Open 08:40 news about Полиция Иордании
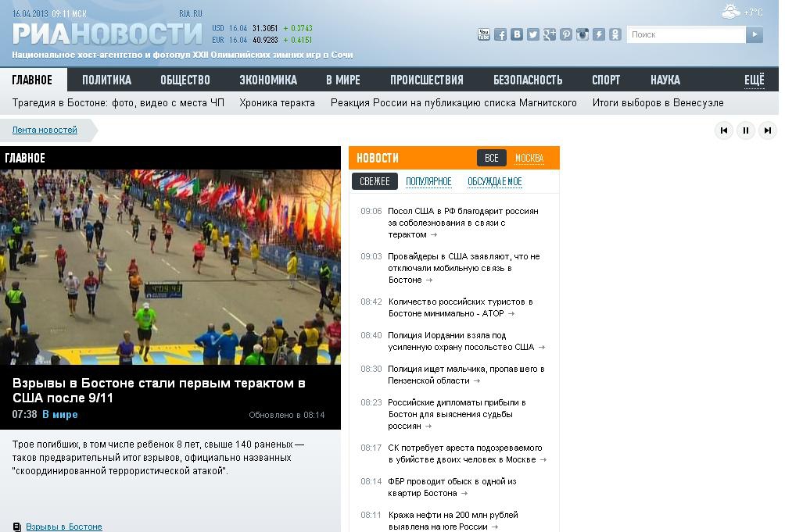Screen dimensions: 785x532 tap(466, 341)
